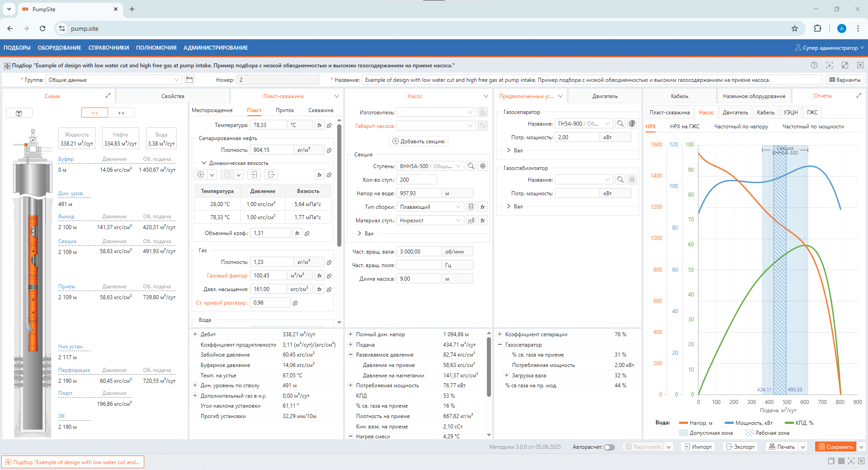Click the Кол-во ступ. input field

(416, 180)
